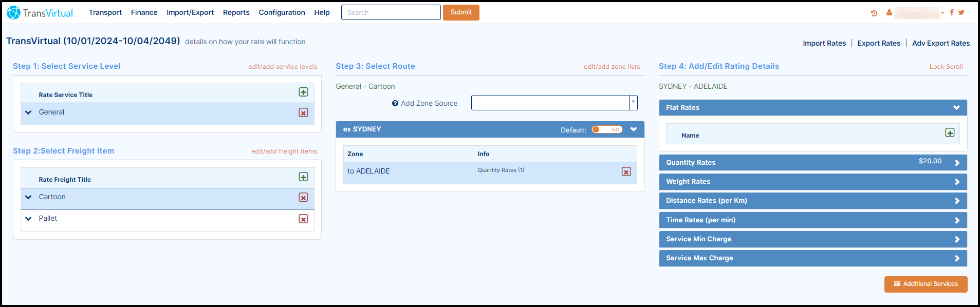Delete the Pallet freight item
The width and height of the screenshot is (980, 307).
pos(303,219)
